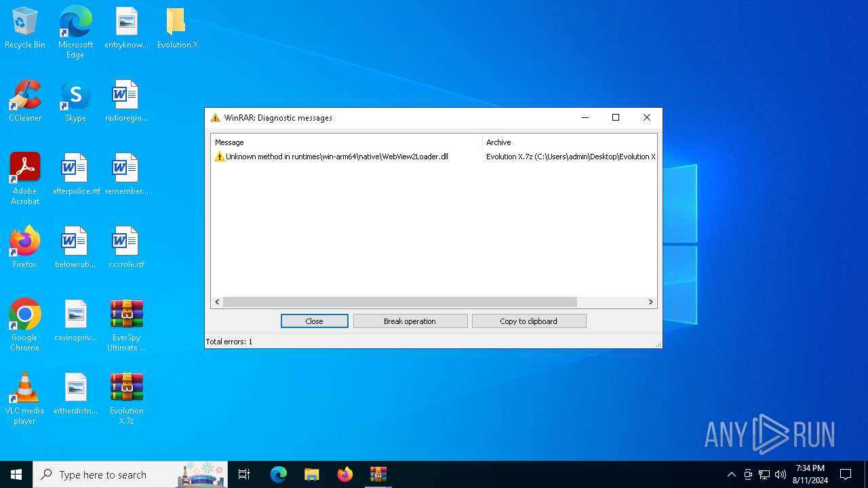Select the casinopriv image file icon
This screenshot has width=868, height=488.
pyautogui.click(x=75, y=321)
